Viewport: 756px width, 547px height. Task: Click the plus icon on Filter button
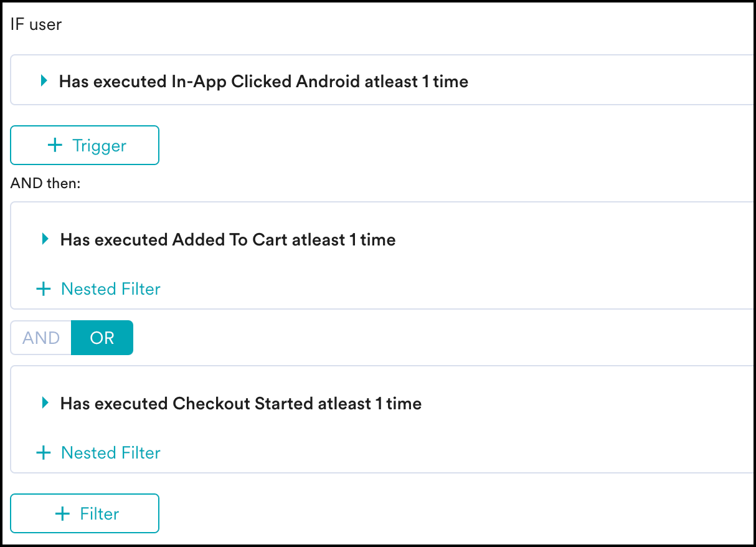pyautogui.click(x=62, y=513)
